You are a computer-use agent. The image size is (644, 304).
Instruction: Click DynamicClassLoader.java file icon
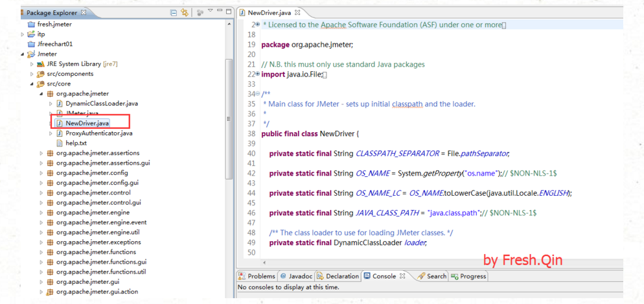[x=59, y=104]
